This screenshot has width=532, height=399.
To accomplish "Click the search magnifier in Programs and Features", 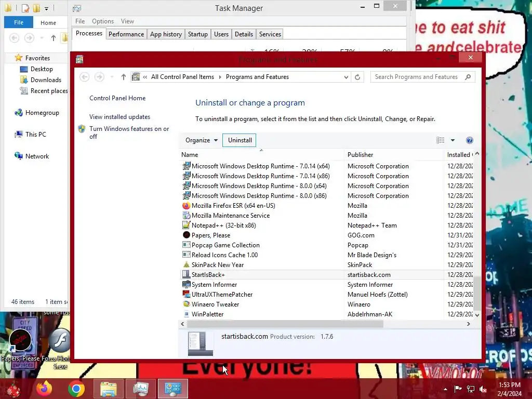I will (468, 77).
